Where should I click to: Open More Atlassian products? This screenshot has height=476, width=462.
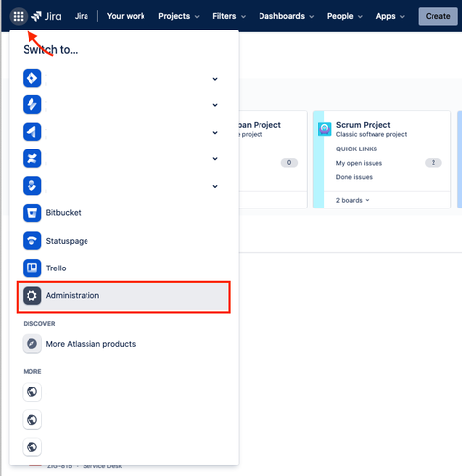(124, 344)
